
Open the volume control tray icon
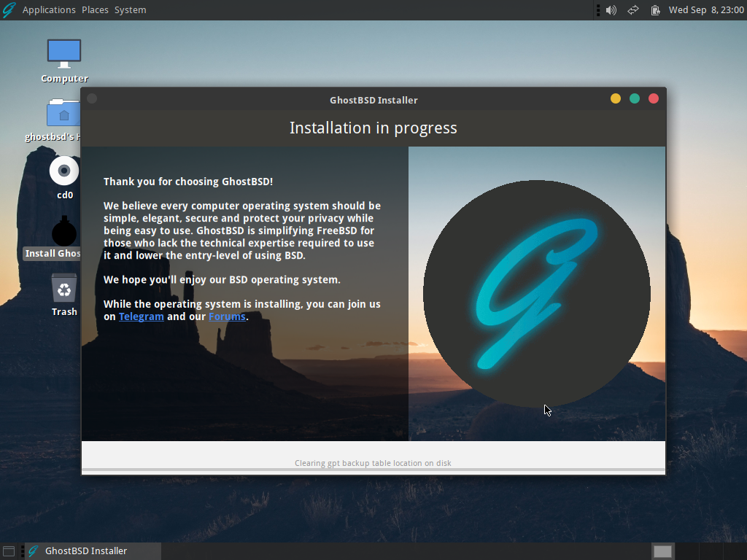click(611, 10)
